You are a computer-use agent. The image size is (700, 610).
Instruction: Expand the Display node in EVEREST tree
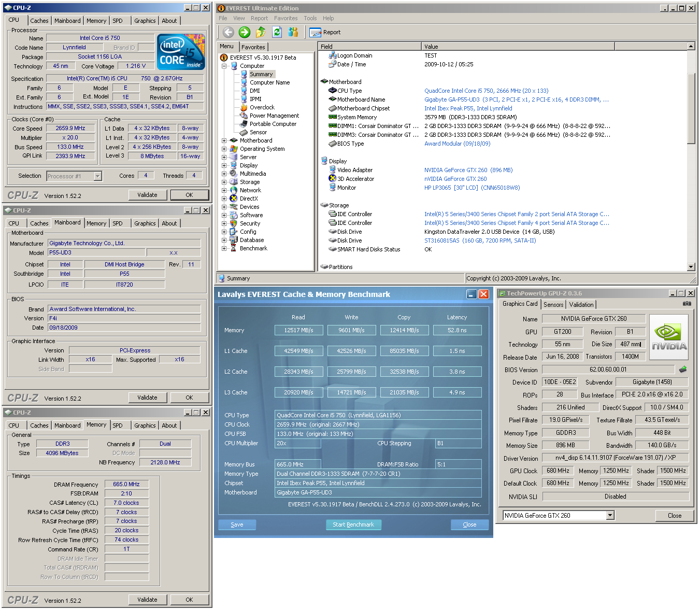click(x=224, y=165)
